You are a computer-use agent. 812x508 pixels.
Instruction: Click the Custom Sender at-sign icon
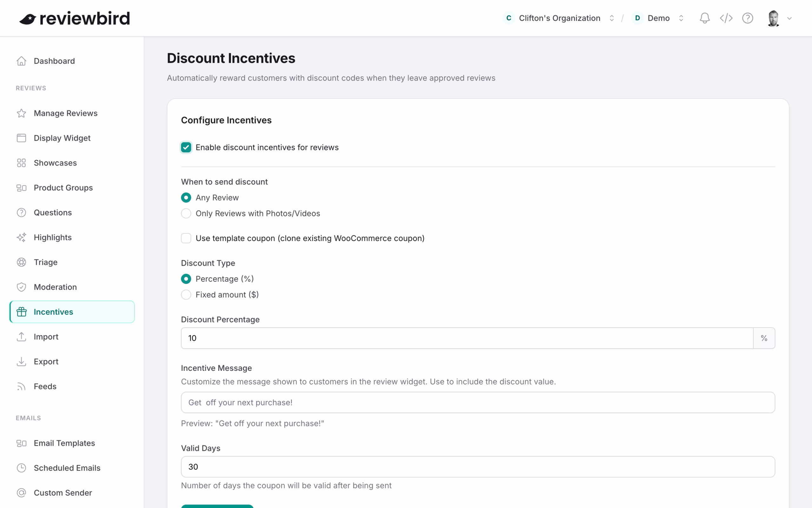[22, 493]
